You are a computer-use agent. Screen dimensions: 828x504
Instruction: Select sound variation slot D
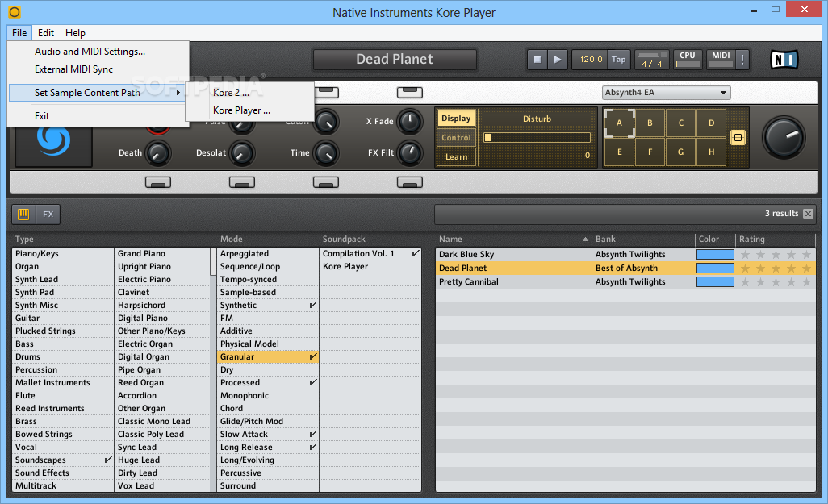pos(711,123)
